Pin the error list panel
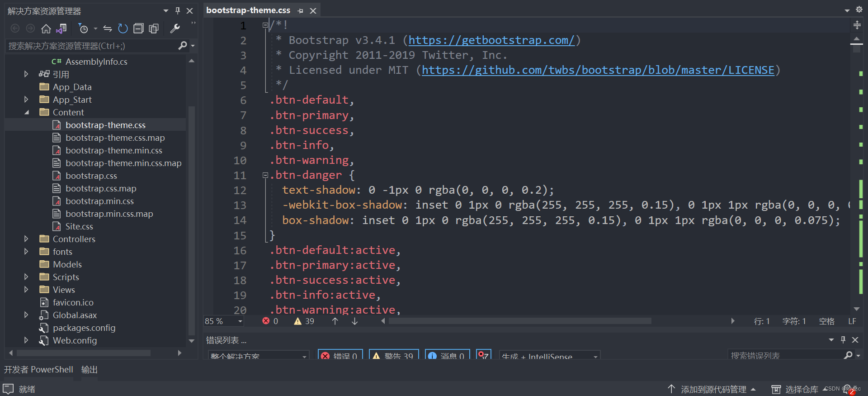This screenshot has height=396, width=868. pyautogui.click(x=843, y=340)
